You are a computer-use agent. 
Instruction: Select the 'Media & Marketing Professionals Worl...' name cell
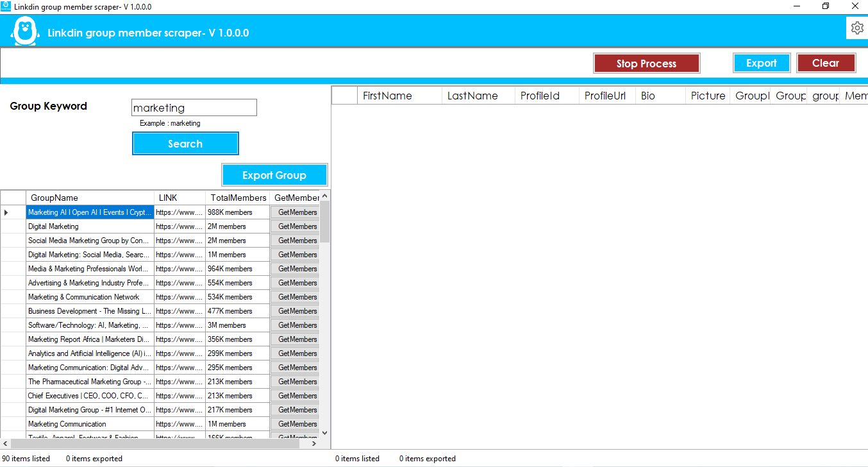(90, 269)
